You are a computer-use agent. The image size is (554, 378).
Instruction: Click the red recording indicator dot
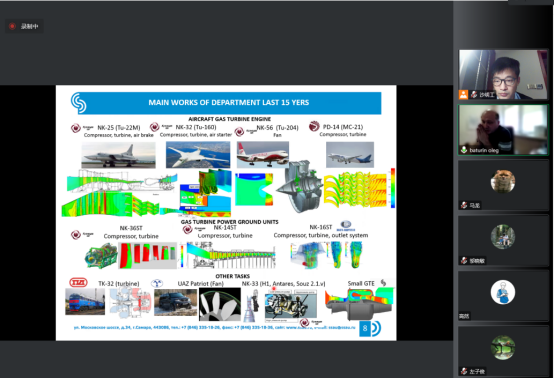tap(12, 26)
